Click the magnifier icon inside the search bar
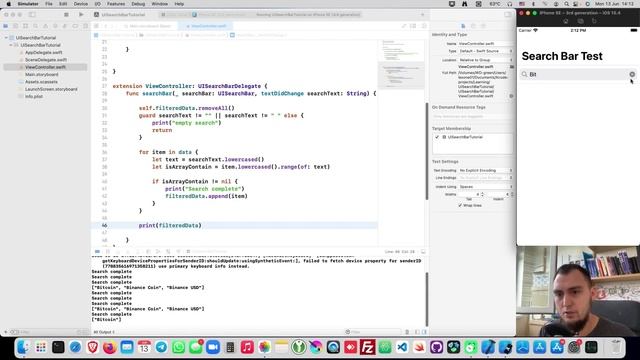This screenshot has height=360, width=640. click(524, 74)
